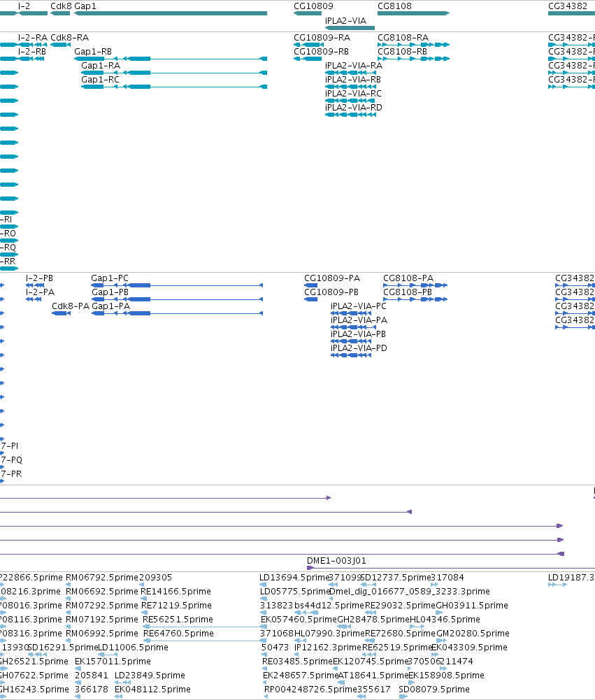Click the 209305 EST label
The width and height of the screenshot is (595, 700).
(155, 578)
